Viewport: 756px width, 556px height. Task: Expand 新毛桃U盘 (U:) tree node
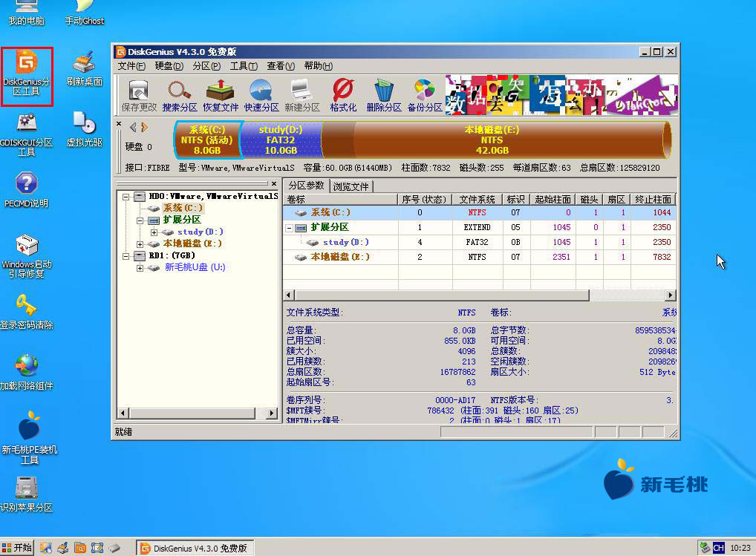pyautogui.click(x=140, y=268)
